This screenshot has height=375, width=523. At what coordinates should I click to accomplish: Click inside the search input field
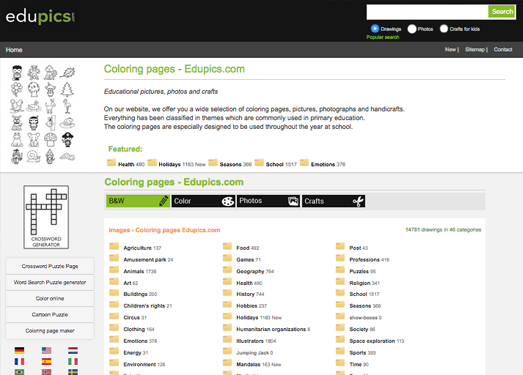coord(427,12)
